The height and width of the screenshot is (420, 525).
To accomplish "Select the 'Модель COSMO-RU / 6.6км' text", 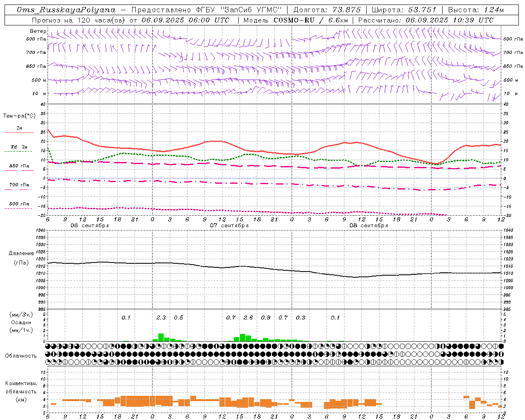I will (296, 20).
